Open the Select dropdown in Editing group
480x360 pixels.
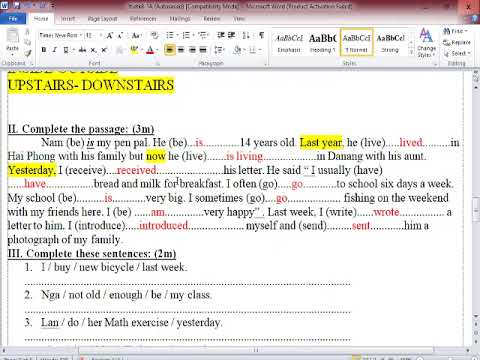[x=457, y=53]
